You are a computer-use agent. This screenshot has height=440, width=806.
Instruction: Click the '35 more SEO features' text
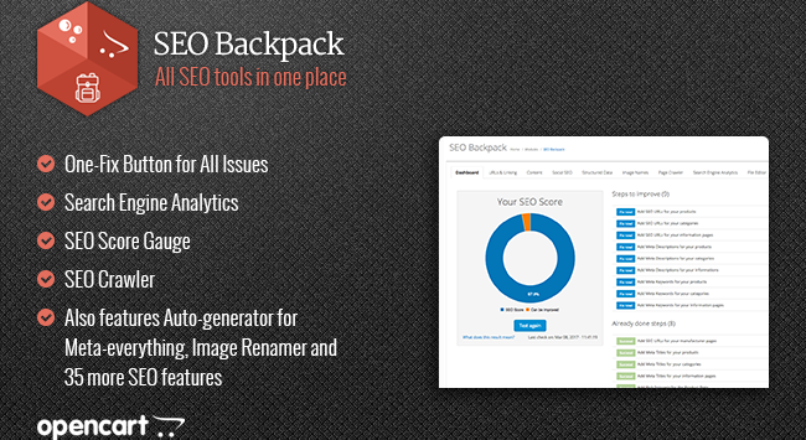[x=143, y=378]
